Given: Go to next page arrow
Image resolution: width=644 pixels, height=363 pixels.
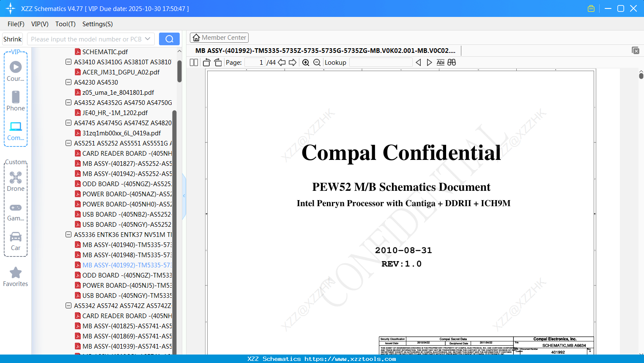Looking at the screenshot, I should [x=293, y=62].
